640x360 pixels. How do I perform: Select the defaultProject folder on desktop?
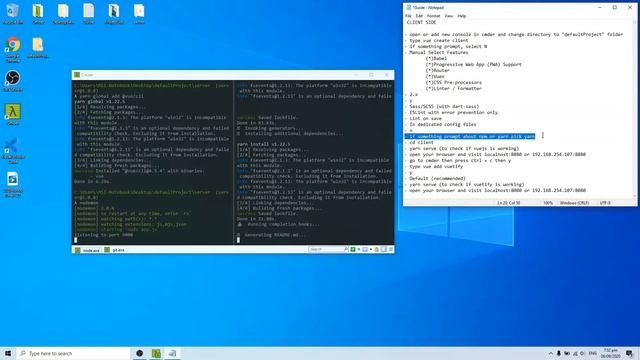38,47
